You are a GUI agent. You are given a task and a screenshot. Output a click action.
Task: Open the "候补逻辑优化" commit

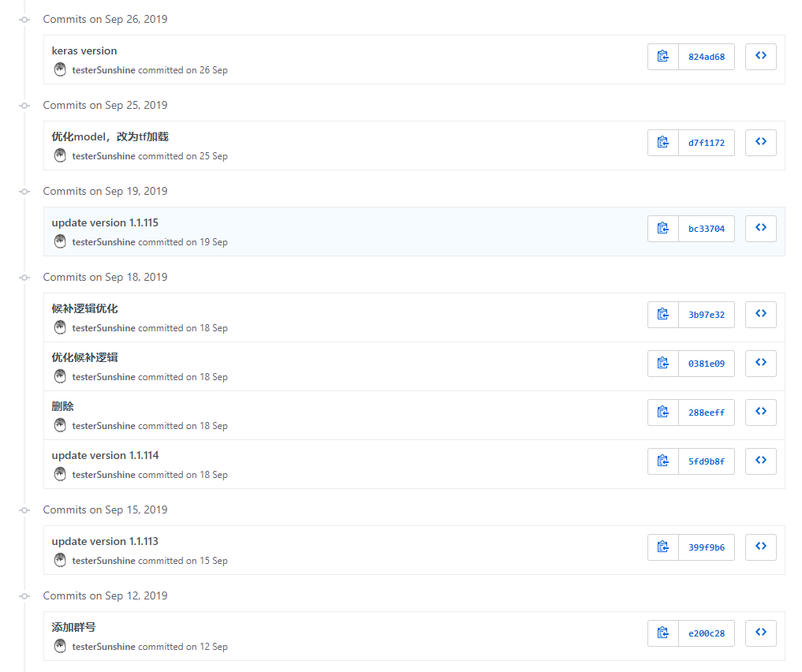[x=84, y=308]
